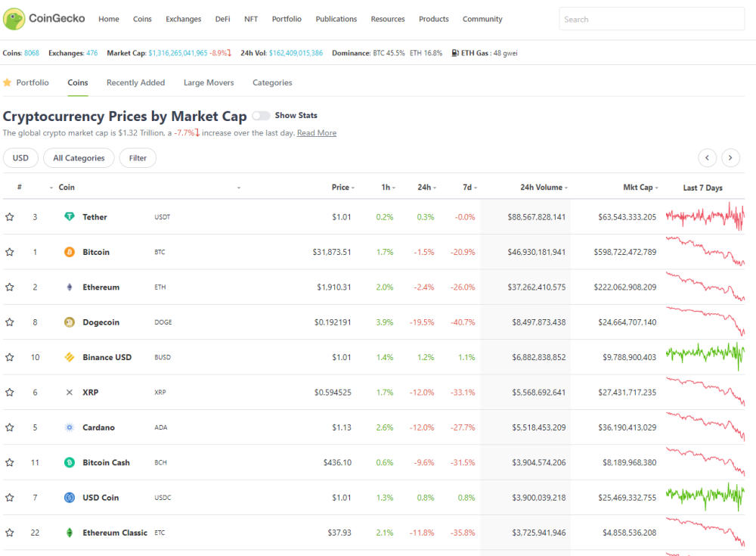Click the Filter button
756x556 pixels.
click(x=138, y=158)
